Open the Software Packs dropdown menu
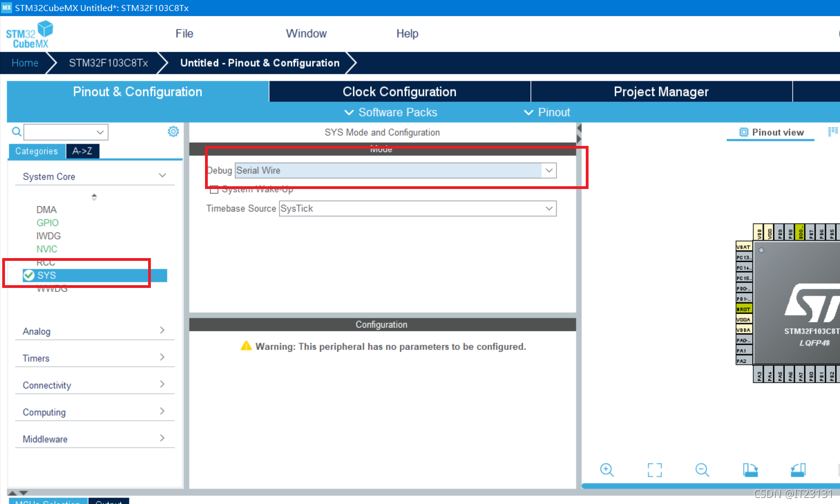 391,112
